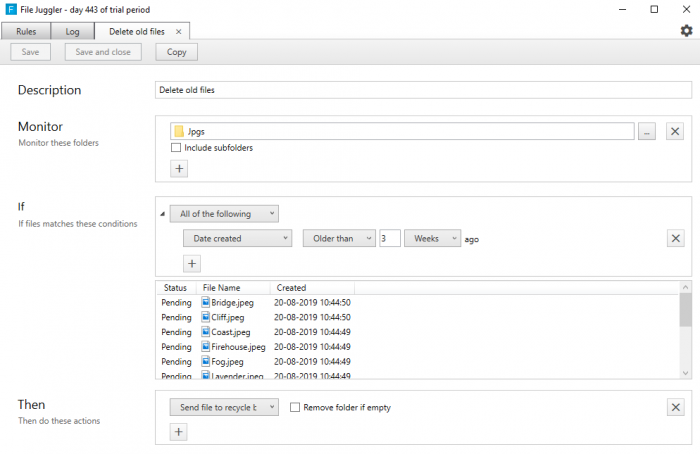Sort by the Status column header
700x454 pixels.
point(175,288)
